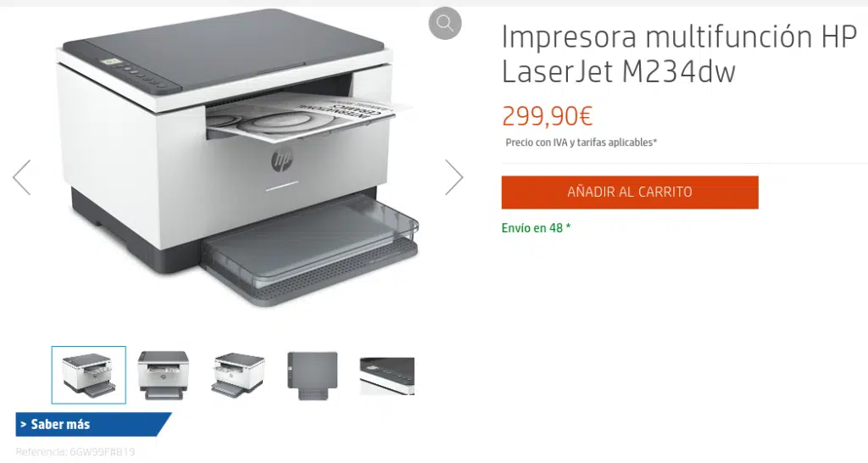This screenshot has height=463, width=868.
Task: Select the control panel close-up thumbnail
Action: click(387, 376)
